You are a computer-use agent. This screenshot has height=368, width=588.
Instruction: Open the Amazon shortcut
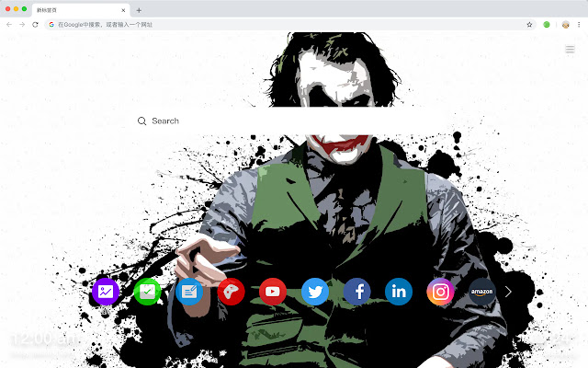pos(481,292)
